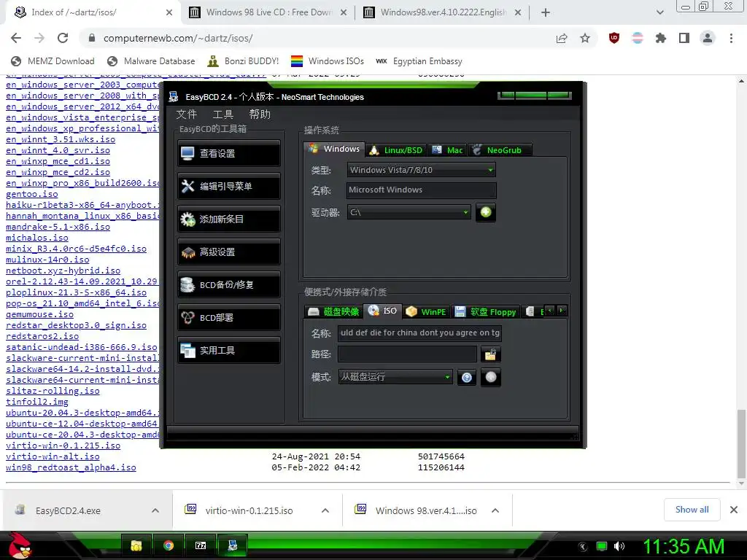Open the 编辑引导菜单 edit boot menu panel
The image size is (747, 560).
tap(228, 186)
